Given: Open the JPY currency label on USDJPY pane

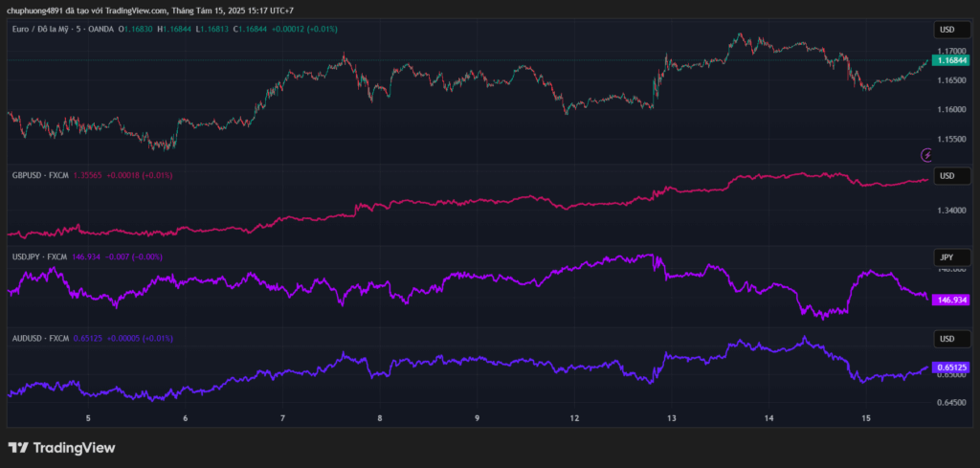Looking at the screenshot, I should click(x=947, y=257).
